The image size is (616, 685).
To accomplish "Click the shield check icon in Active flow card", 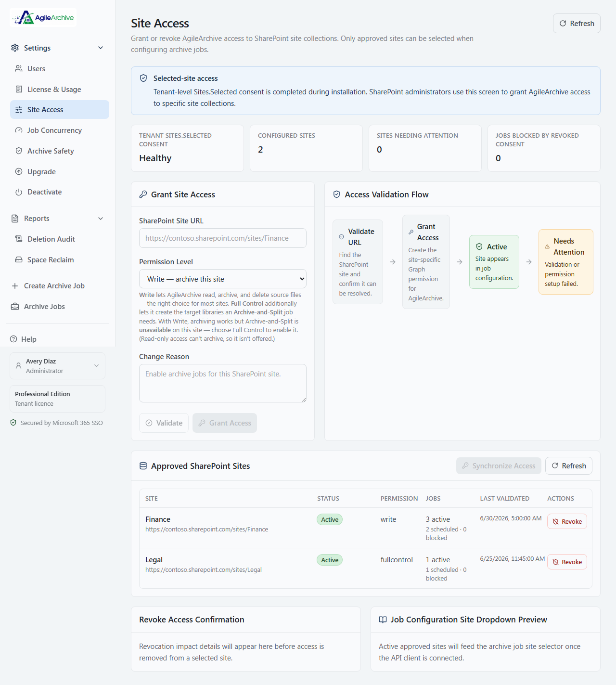I will [x=479, y=246].
